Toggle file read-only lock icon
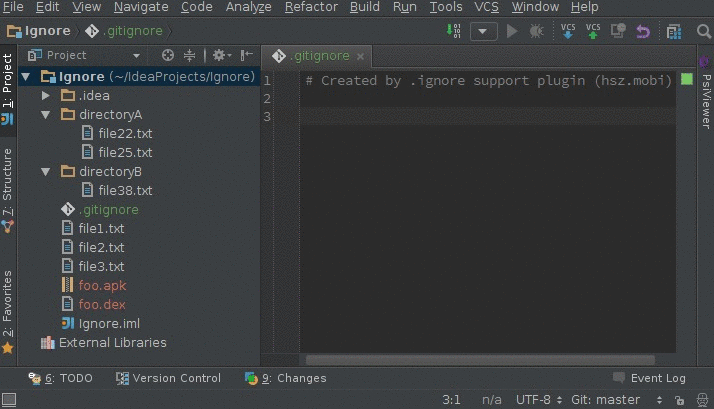 pyautogui.click(x=679, y=400)
